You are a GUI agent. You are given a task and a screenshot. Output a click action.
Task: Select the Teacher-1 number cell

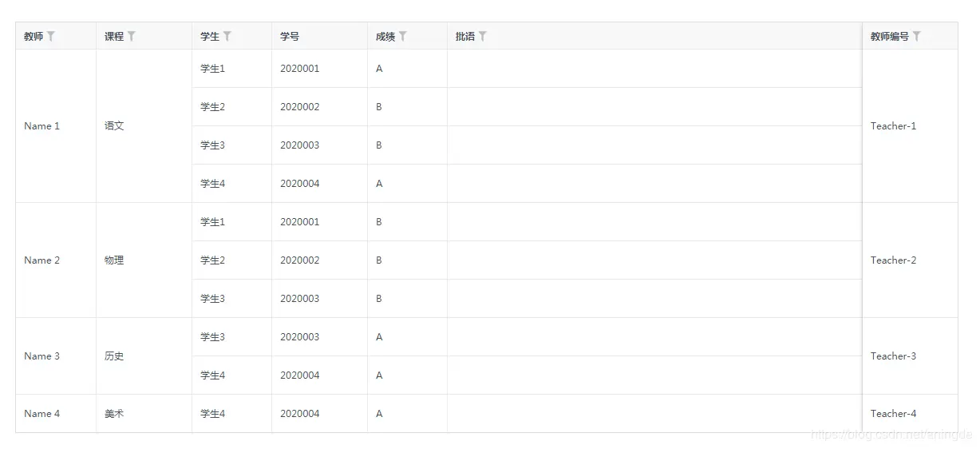click(910, 126)
